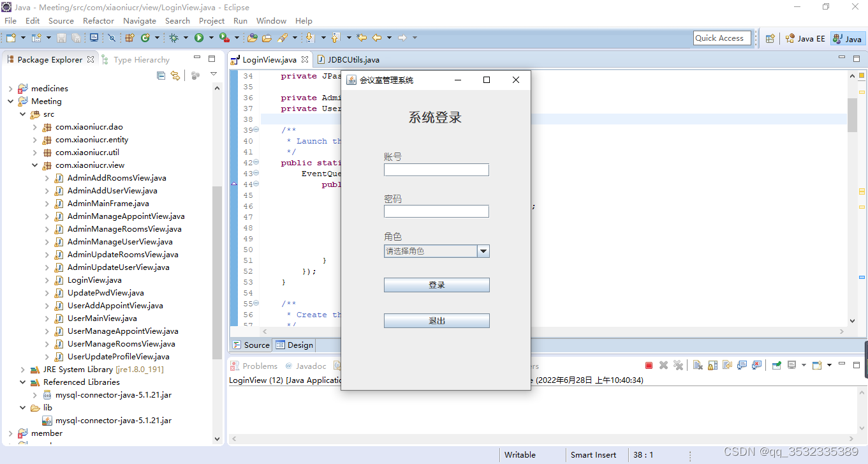Click the editor vertical scrollbar thumb

click(x=853, y=115)
